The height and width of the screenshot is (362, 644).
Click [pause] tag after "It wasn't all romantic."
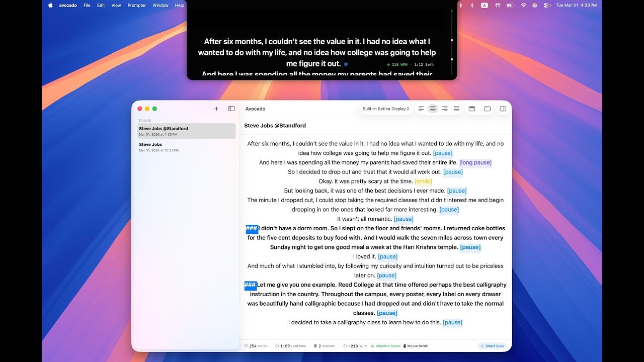tap(404, 219)
